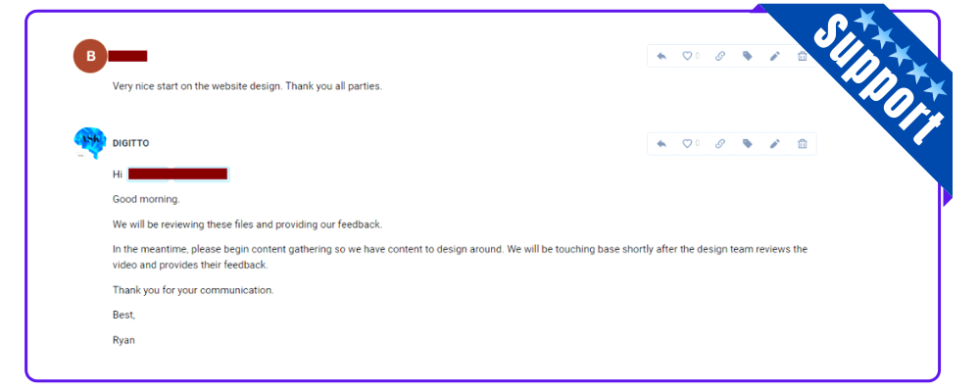Delete DIGITTO's message with the trash icon
Image resolution: width=980 pixels, height=392 pixels.
tap(803, 144)
